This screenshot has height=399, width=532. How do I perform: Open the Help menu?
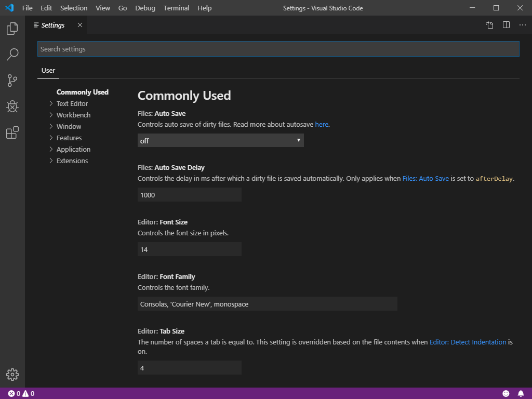205,8
